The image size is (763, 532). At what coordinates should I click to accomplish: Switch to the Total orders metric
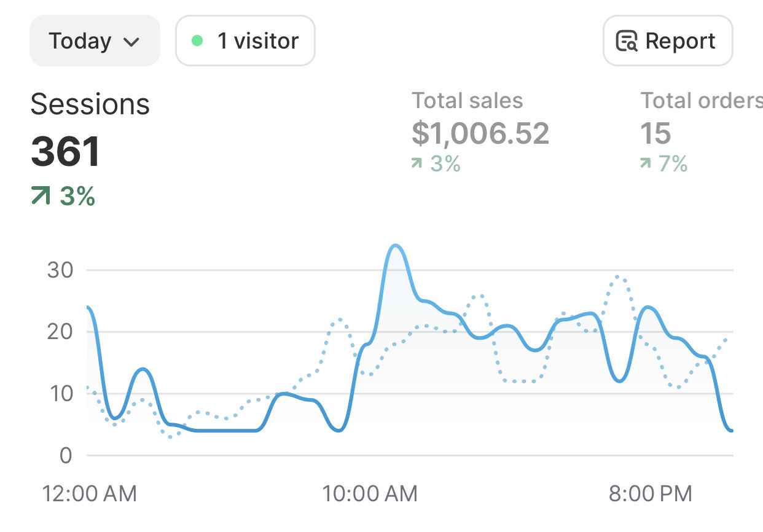700,101
